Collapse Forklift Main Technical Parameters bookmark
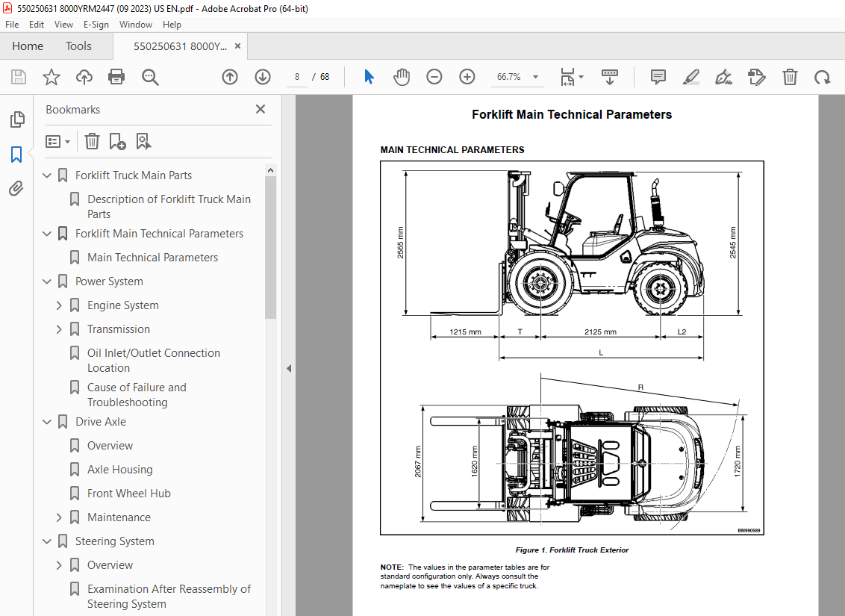 (x=47, y=234)
